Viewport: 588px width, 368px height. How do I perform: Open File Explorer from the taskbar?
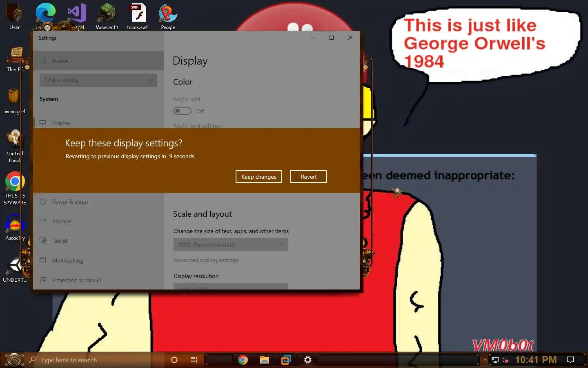[265, 360]
